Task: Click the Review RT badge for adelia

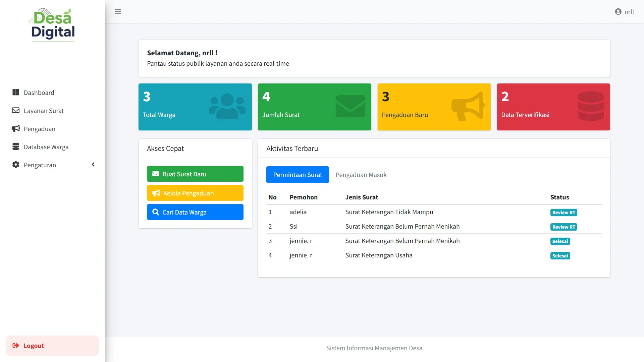Action: click(x=563, y=212)
